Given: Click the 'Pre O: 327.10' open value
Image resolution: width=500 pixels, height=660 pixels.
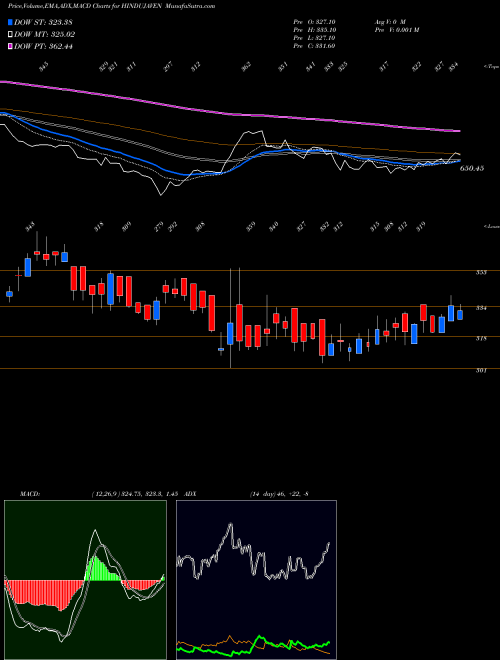Looking at the screenshot, I should click(314, 21).
